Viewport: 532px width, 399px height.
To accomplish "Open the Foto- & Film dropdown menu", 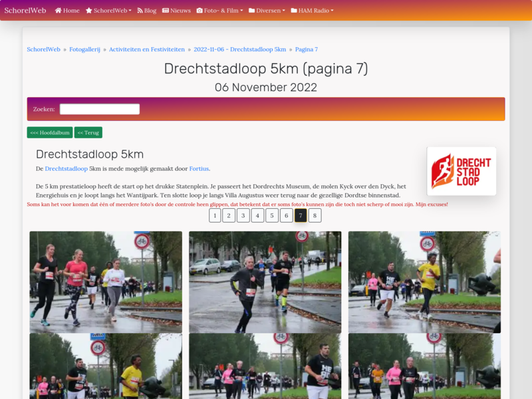I will coord(220,11).
